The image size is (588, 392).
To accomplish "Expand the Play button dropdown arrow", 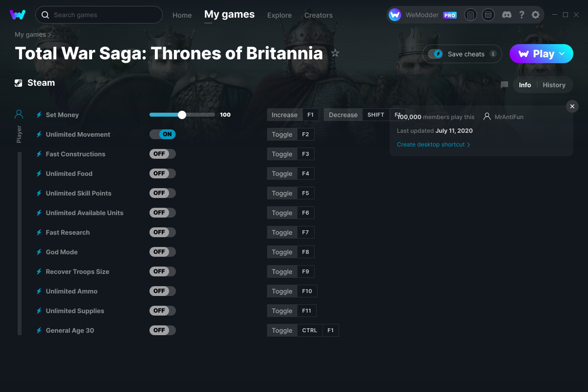I will coord(562,54).
